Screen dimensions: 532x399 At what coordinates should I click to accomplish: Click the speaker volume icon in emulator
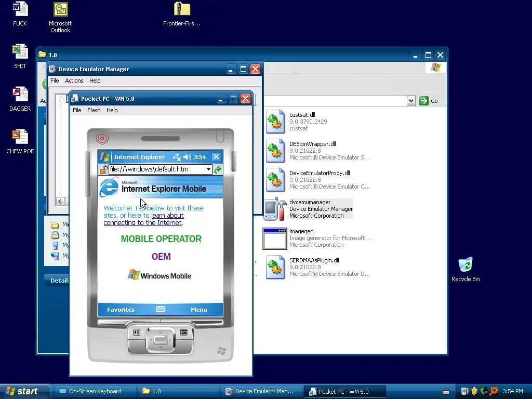(x=187, y=157)
